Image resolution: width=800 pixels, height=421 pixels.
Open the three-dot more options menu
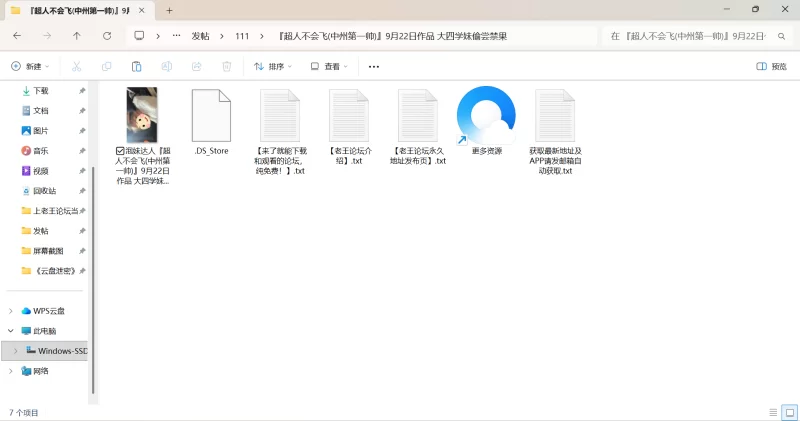click(x=374, y=66)
